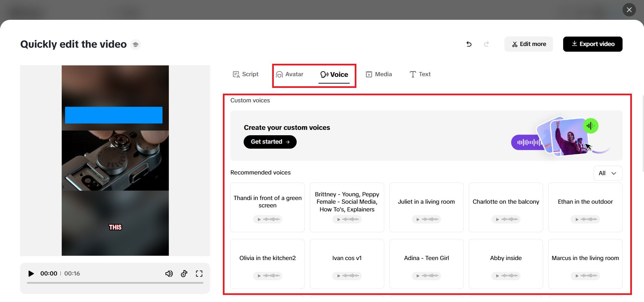This screenshot has height=302, width=644.
Task: Click the Edit more button
Action: coord(529,44)
